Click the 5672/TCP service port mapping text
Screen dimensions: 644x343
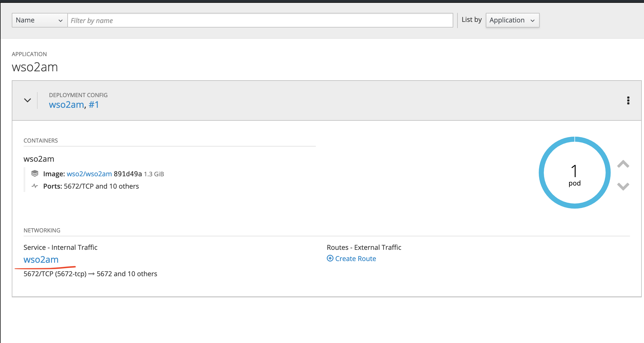90,274
